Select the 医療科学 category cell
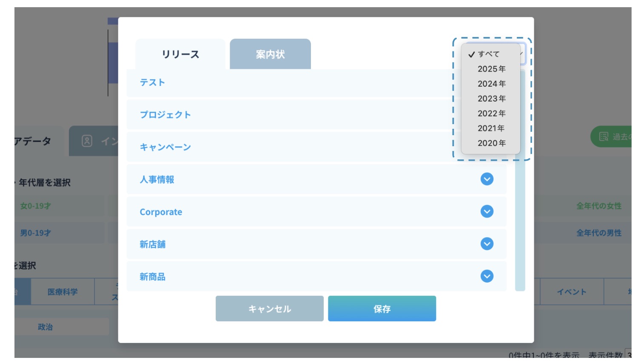The image size is (644, 363). click(63, 292)
